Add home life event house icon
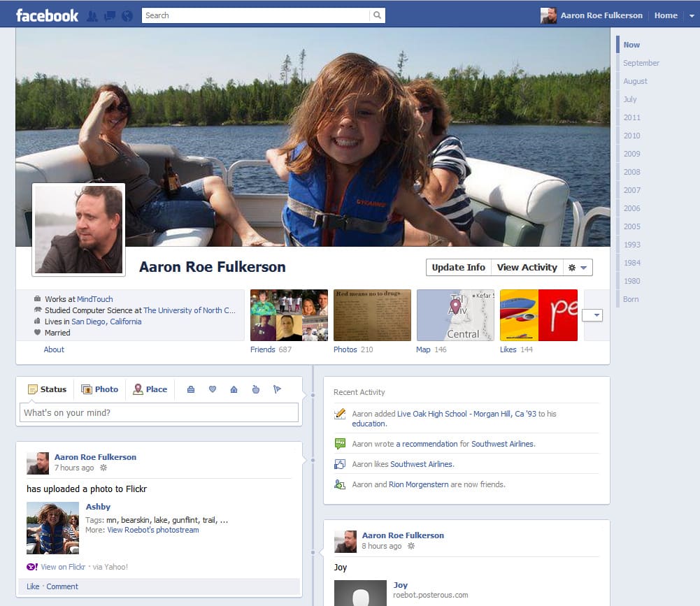The width and height of the screenshot is (700, 606). tap(234, 389)
